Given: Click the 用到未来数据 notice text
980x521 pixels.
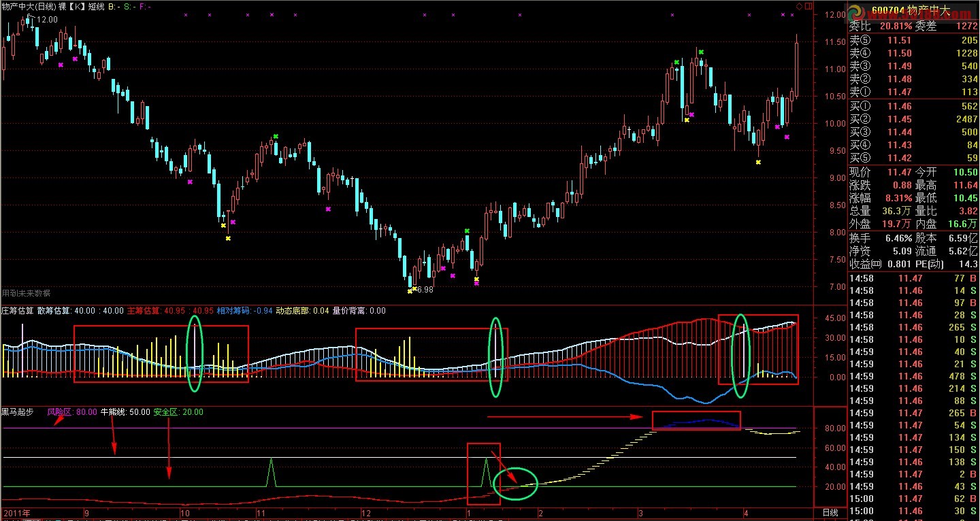Looking at the screenshot, I should coord(26,293).
